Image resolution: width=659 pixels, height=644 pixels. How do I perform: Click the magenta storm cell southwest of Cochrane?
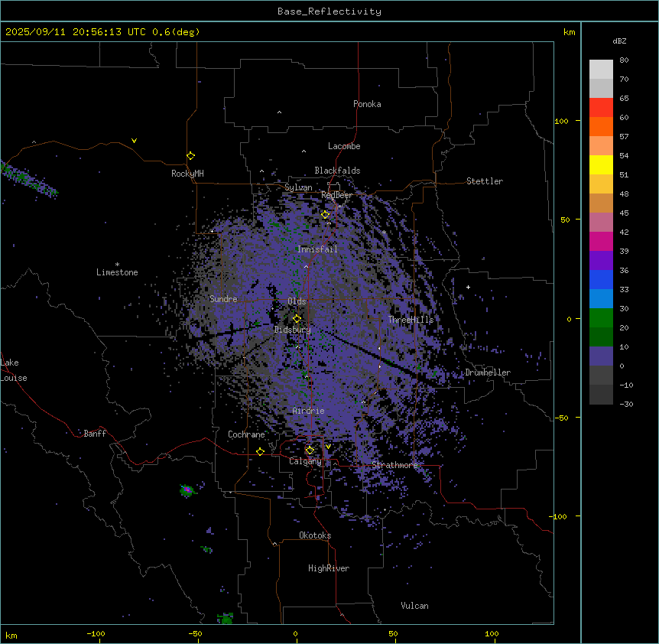(x=187, y=490)
